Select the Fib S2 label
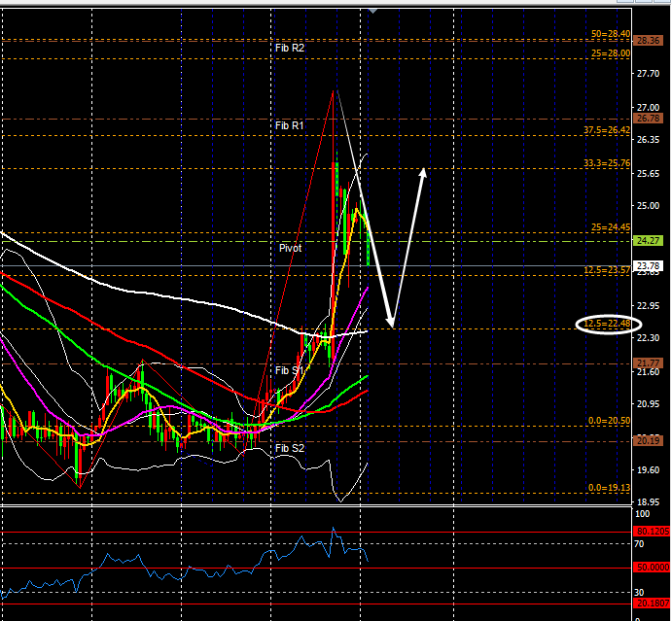 pyautogui.click(x=290, y=448)
